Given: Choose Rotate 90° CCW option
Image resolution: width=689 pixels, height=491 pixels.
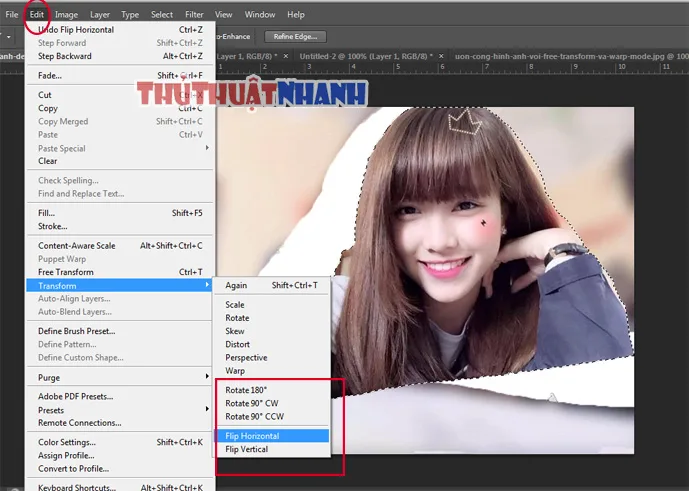Looking at the screenshot, I should coord(272,416).
